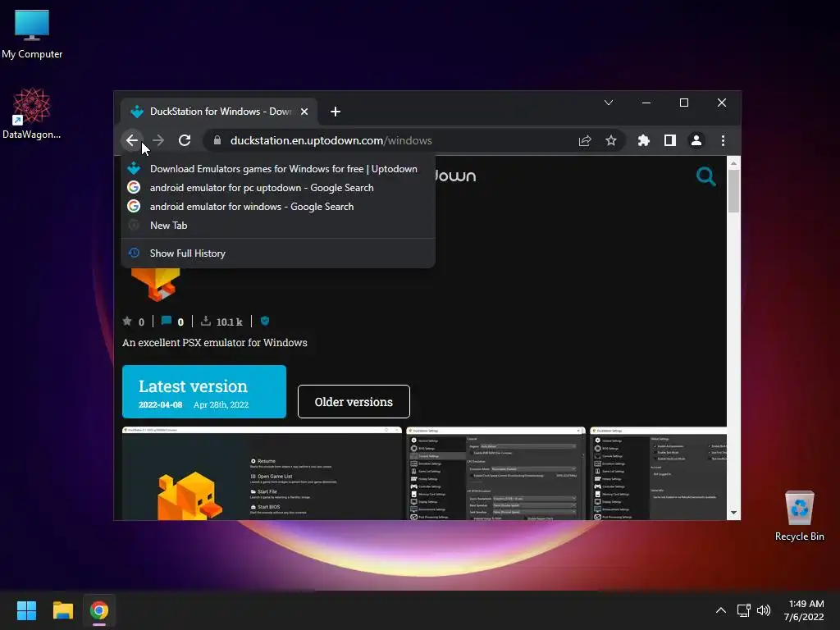Open a new tab with plus button
840x630 pixels.
(336, 112)
